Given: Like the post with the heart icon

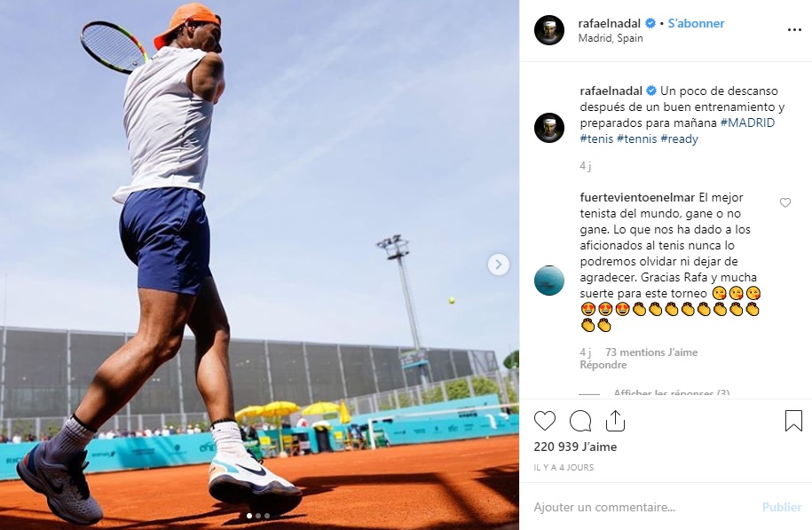Looking at the screenshot, I should coord(544,421).
